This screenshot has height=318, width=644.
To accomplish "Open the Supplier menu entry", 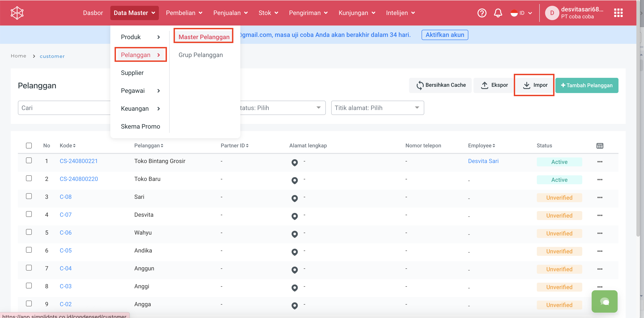I will coord(132,73).
